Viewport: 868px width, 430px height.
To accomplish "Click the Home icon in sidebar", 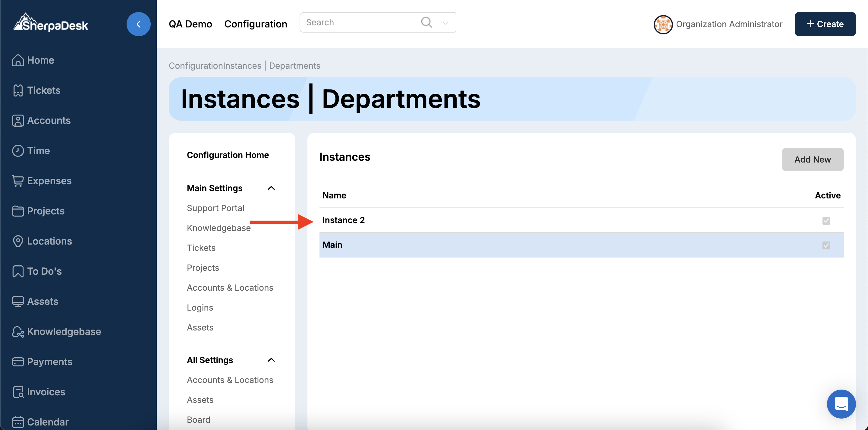I will pos(17,60).
